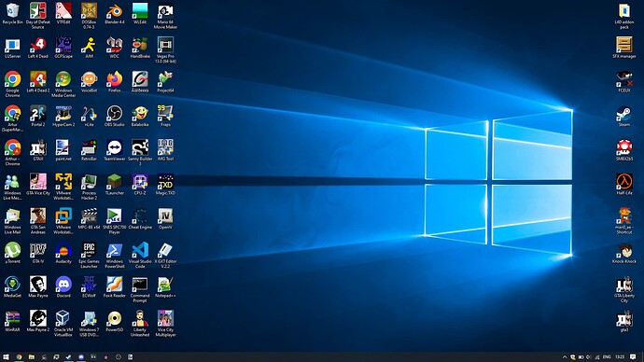Open PowerISO desktop shortcut
644x362 pixels.
tap(115, 321)
